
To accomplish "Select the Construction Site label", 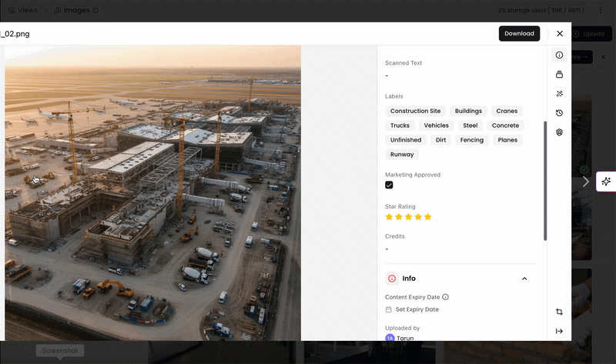I will [415, 111].
